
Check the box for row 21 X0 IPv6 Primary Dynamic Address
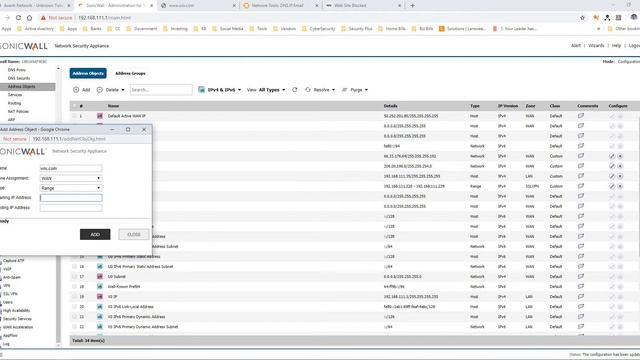click(x=74, y=317)
